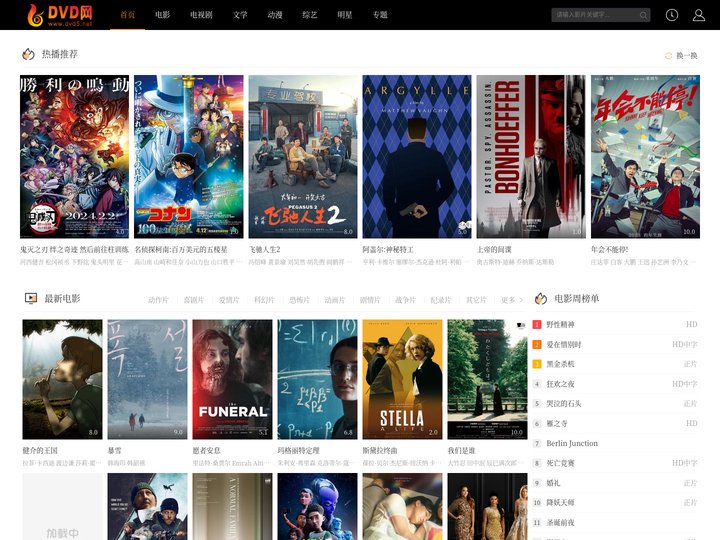The height and width of the screenshot is (540, 720).
Task: Open the user account profile icon
Action: point(699,15)
